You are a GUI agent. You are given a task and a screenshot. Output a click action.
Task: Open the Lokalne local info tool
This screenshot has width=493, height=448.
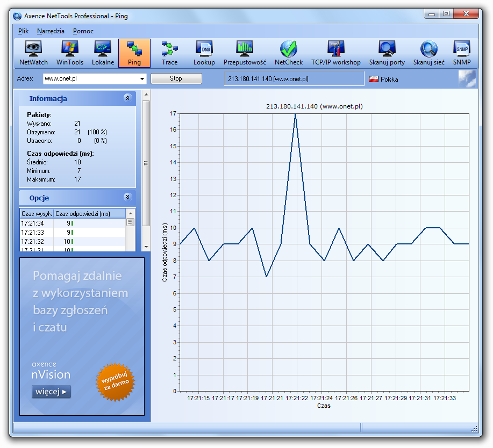click(103, 53)
